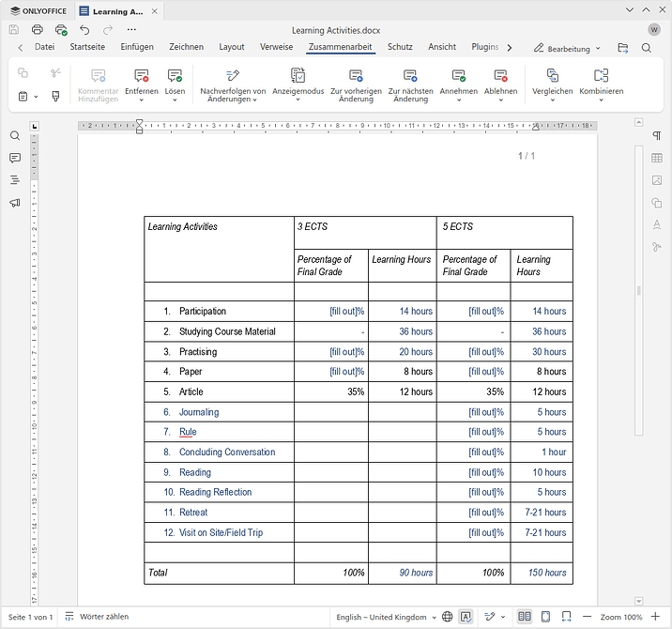Switch to the Startseite tab
The image size is (672, 629).
[x=87, y=47]
